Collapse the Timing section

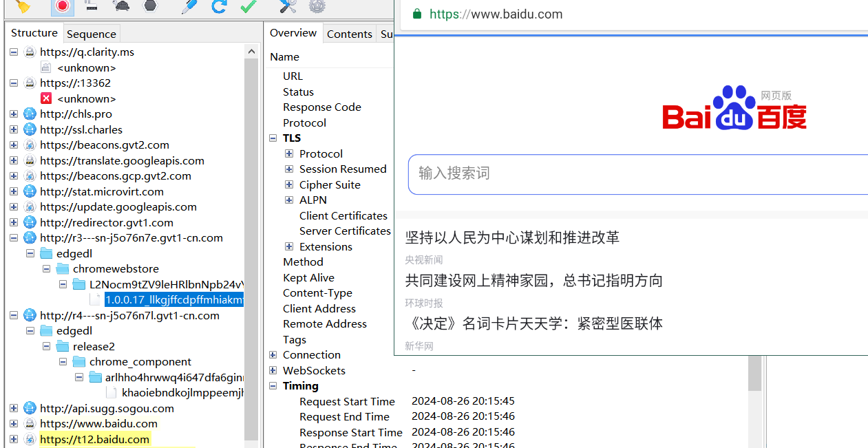point(273,386)
